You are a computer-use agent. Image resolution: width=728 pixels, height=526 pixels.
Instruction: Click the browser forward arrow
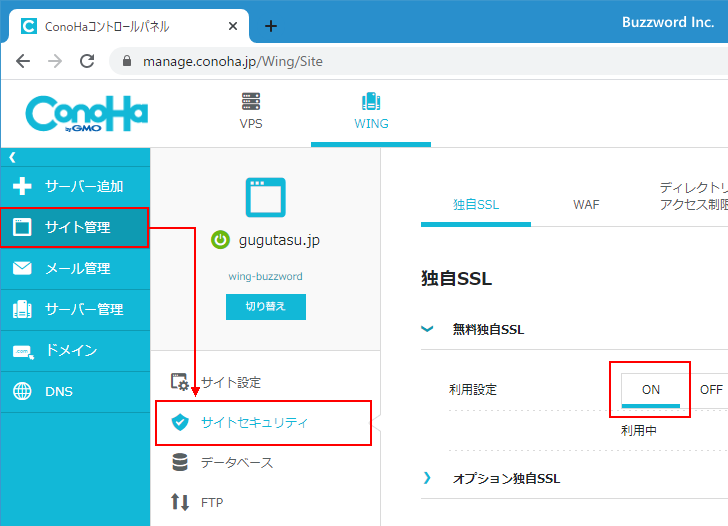(x=55, y=61)
